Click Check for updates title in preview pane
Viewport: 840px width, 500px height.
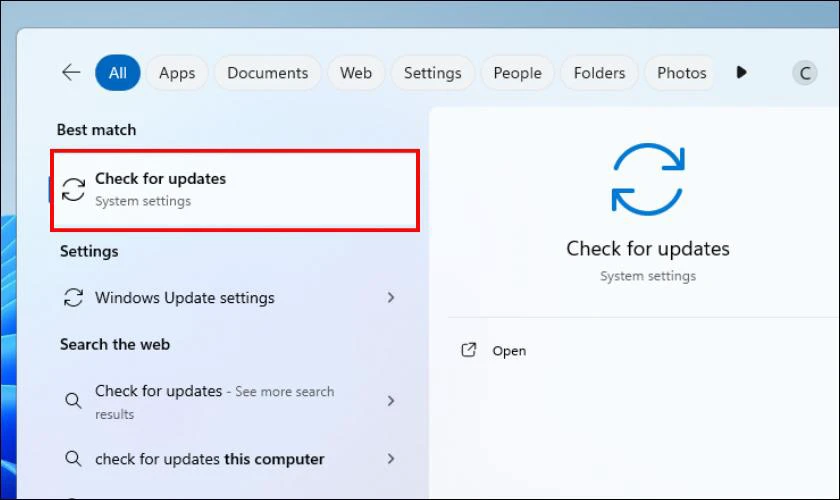[x=648, y=249]
